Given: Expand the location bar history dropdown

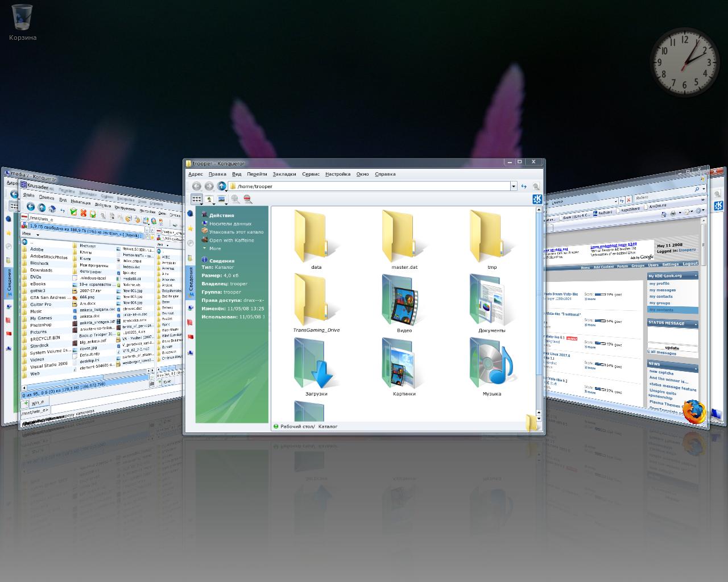Looking at the screenshot, I should (x=513, y=186).
